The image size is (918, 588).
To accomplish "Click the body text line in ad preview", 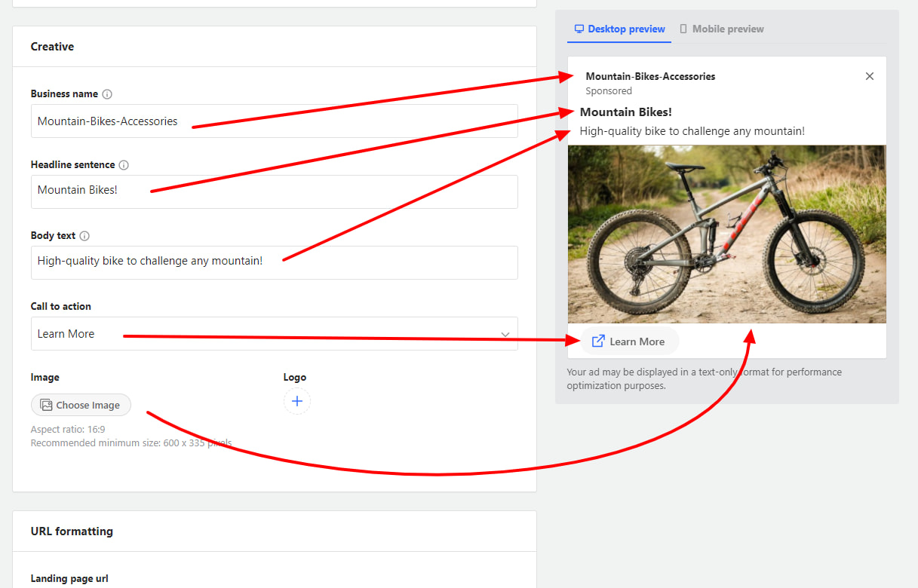I will pyautogui.click(x=692, y=131).
